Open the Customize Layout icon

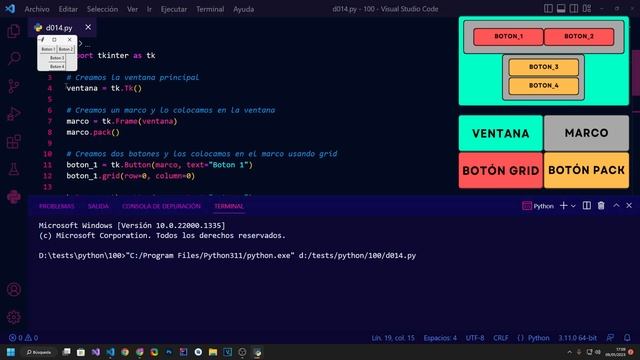click(587, 9)
